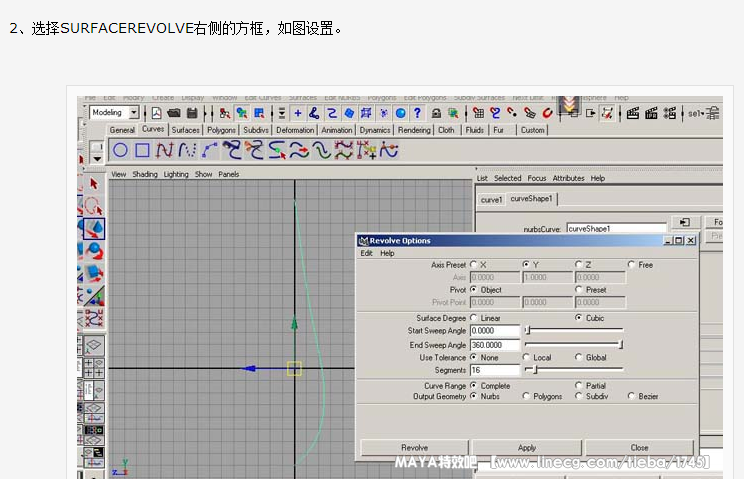Viewport: 744px width, 479px height.
Task: Click the EP curve tool shelf icon
Action: tap(186, 150)
